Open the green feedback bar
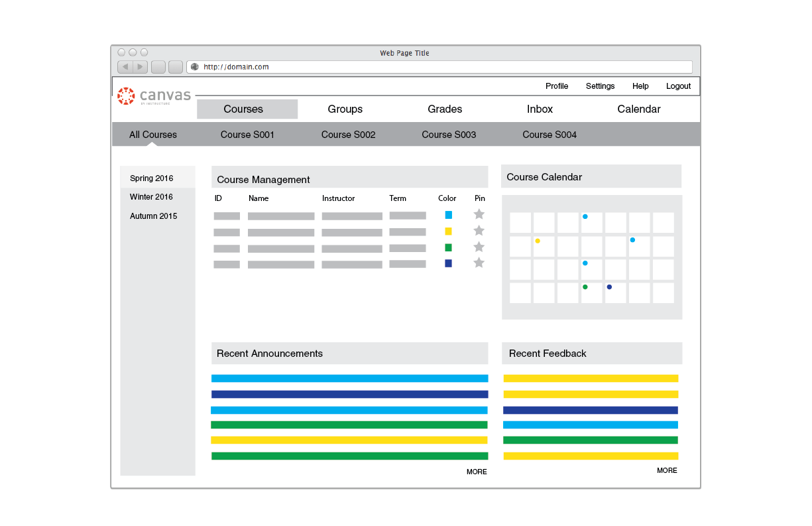812x526 pixels. [591, 440]
